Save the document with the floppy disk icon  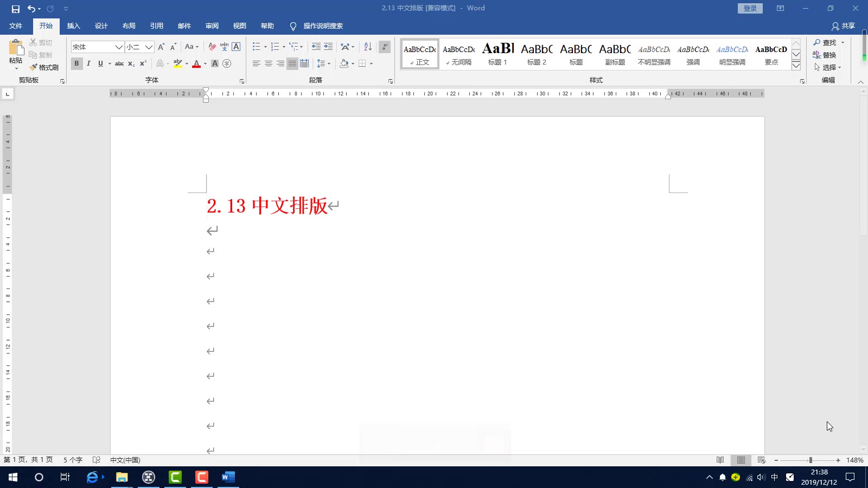[15, 9]
